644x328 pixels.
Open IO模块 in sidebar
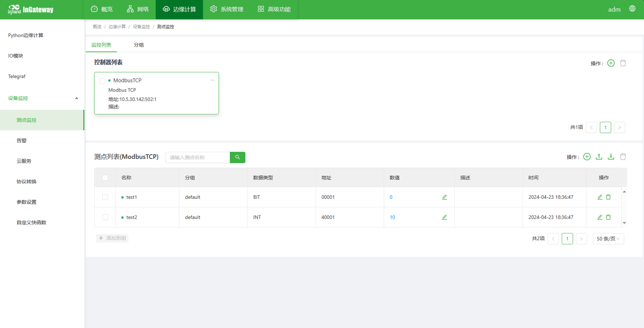42,56
